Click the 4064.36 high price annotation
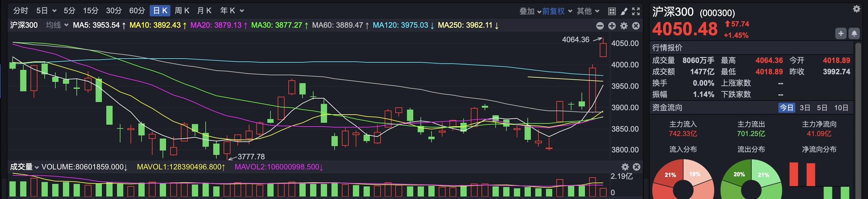The image size is (868, 199). 576,40
